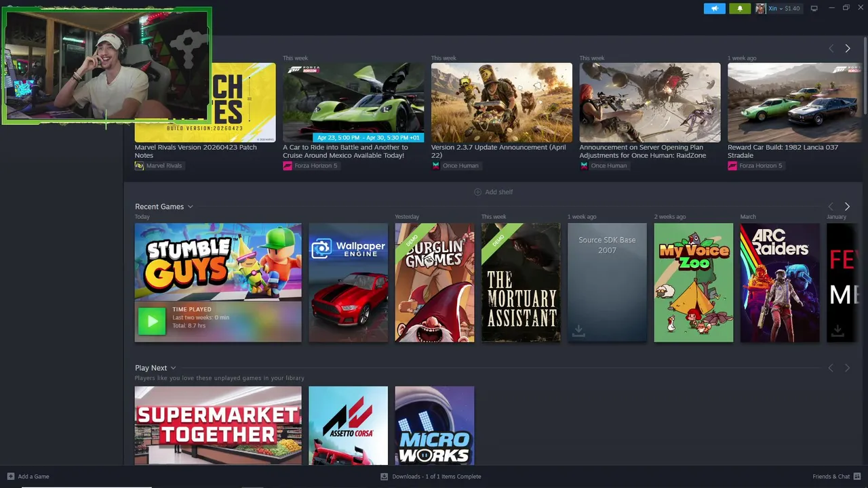Click Once Human tag under RaidZone article
868x488 pixels.
(x=604, y=165)
